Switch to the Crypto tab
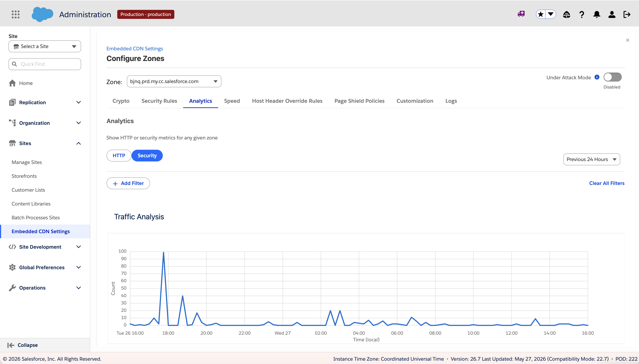Viewport: 639px width, 364px height. pyautogui.click(x=121, y=101)
